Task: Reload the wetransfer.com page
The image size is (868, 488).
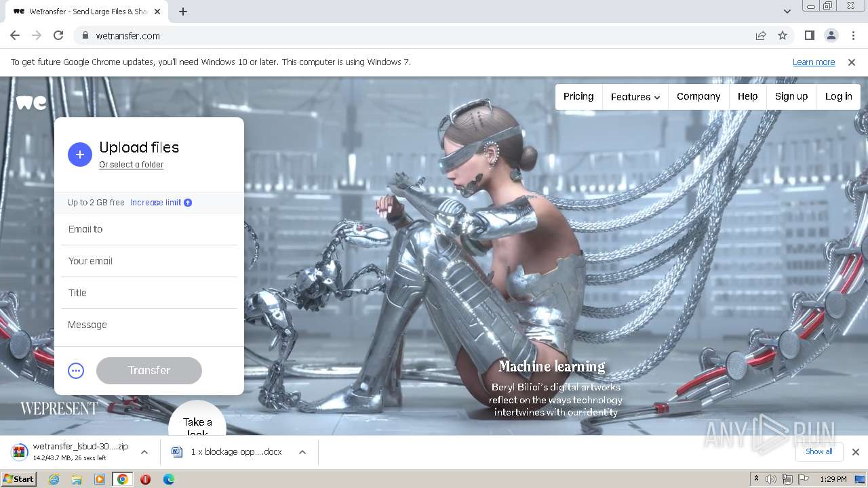Action: click(58, 35)
